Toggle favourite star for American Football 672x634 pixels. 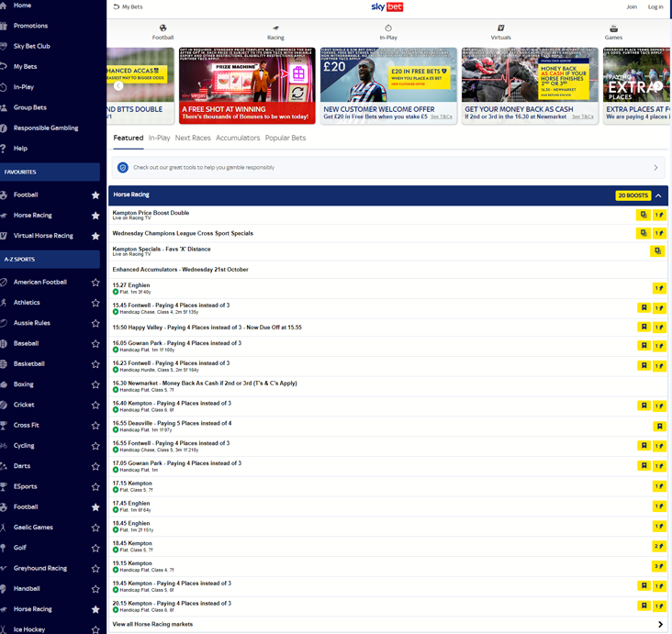click(95, 283)
